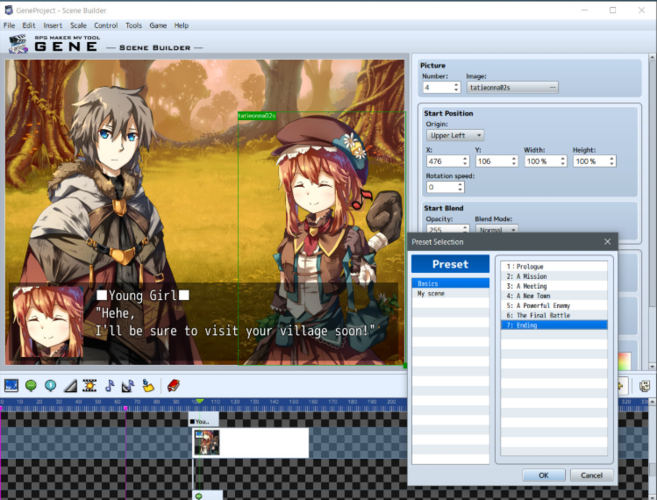
Task: Click the tool icon at toolbar far right
Action: [645, 386]
